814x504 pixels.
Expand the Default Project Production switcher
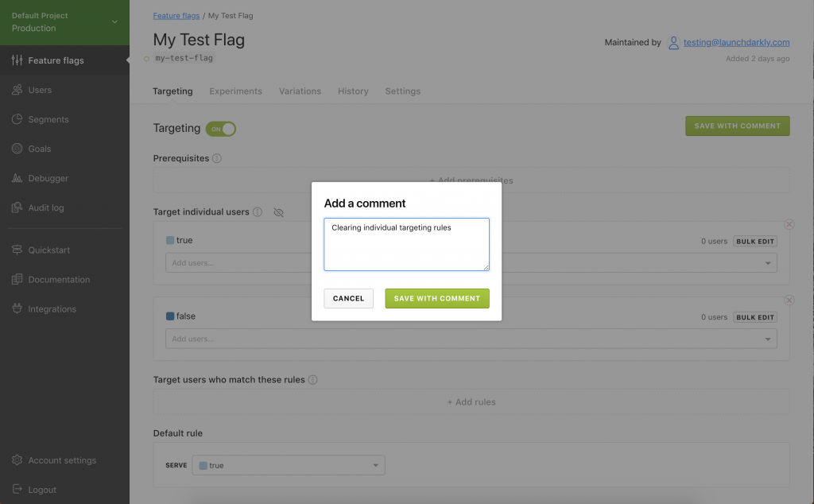(115, 21)
